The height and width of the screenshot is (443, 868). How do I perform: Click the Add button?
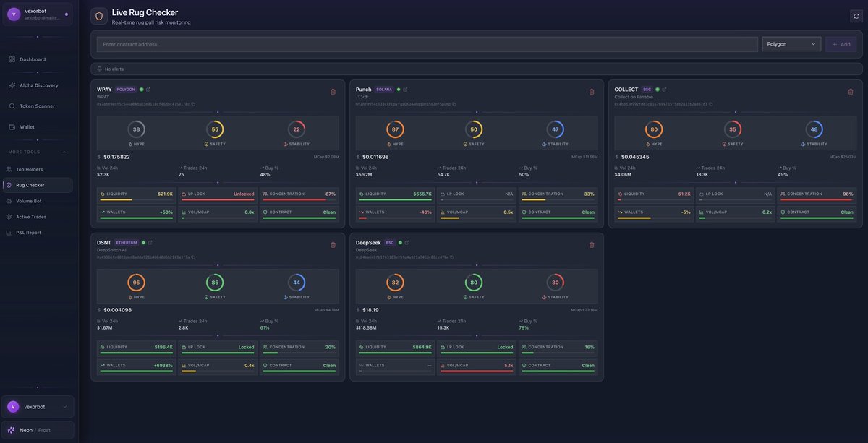click(x=841, y=44)
